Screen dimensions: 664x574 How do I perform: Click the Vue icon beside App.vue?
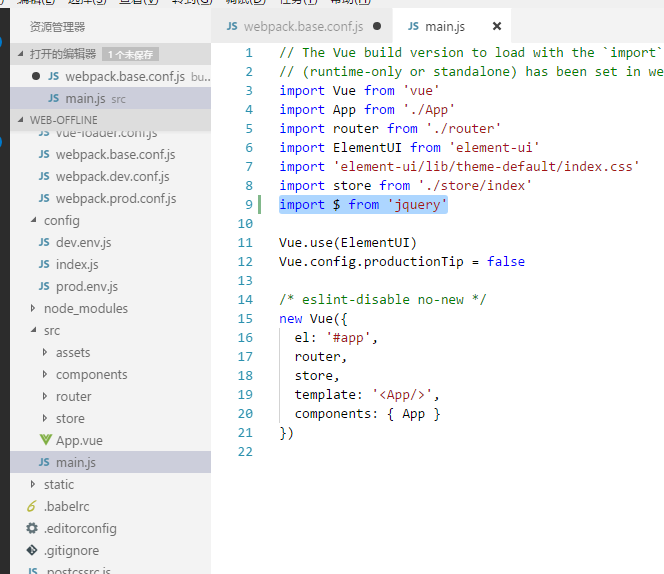point(46,440)
